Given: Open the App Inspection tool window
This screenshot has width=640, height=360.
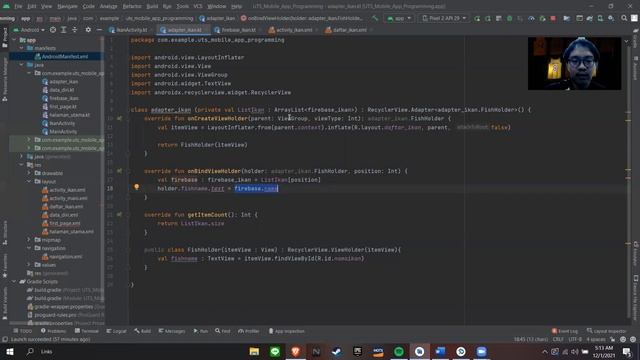Looking at the screenshot, I should [287, 331].
